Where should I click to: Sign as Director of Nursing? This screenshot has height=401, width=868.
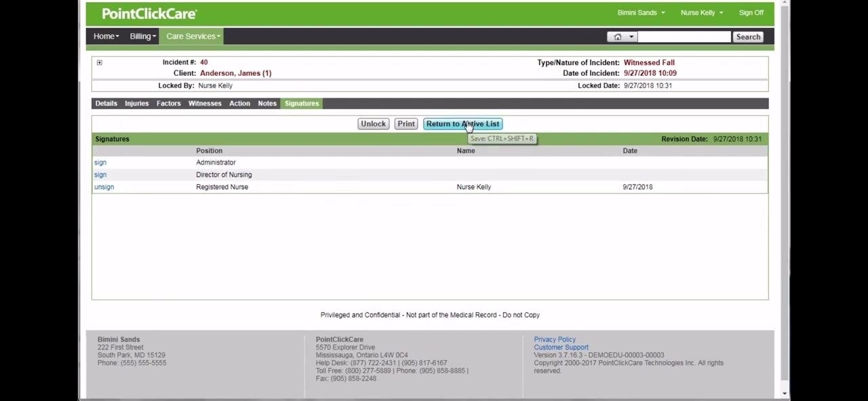click(100, 175)
